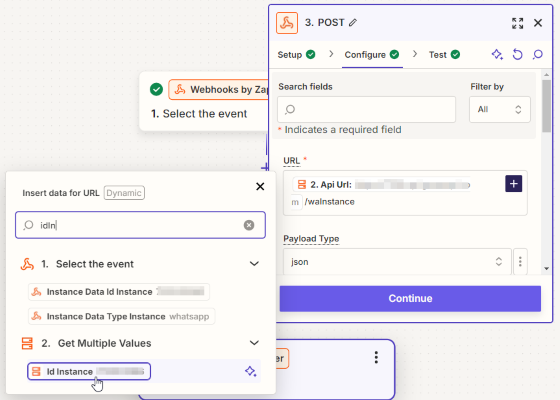
Task: Select the Id Instance data pill
Action: 89,371
